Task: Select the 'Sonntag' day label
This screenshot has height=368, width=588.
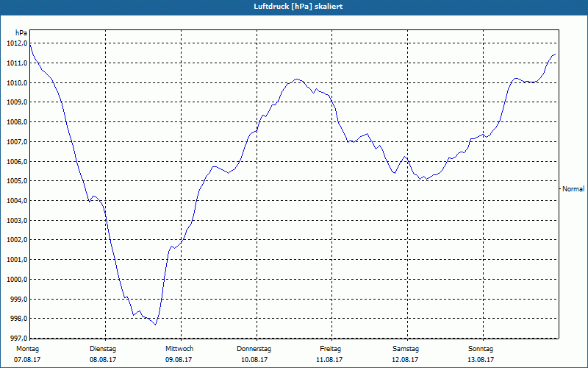Action: (x=481, y=349)
